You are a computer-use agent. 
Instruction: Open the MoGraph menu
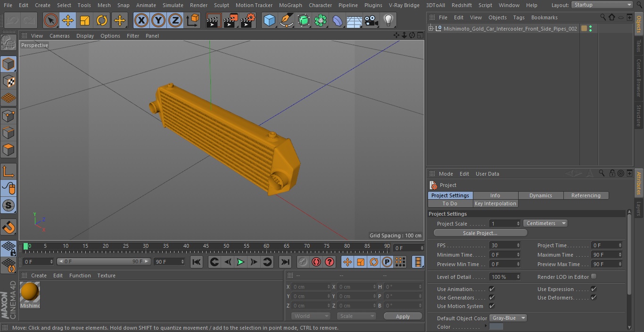pos(290,5)
